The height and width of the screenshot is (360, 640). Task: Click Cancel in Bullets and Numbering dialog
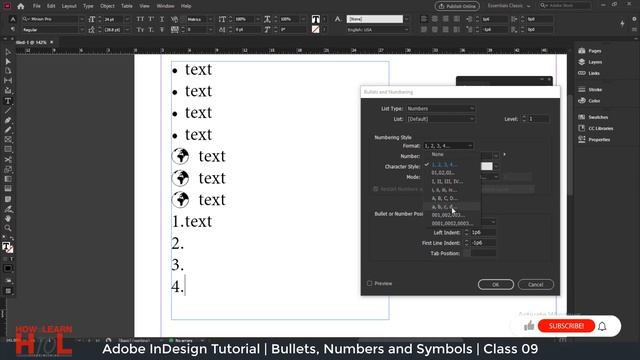tap(536, 284)
